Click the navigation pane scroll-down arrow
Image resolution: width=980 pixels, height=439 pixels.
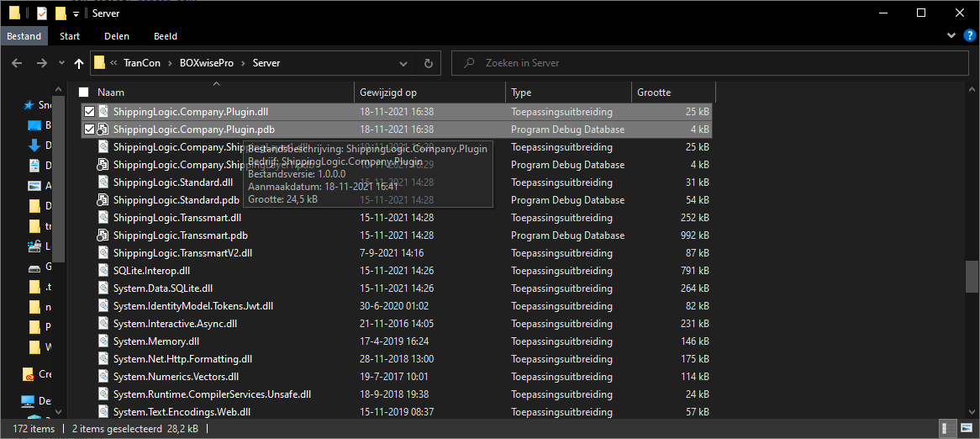(58, 412)
